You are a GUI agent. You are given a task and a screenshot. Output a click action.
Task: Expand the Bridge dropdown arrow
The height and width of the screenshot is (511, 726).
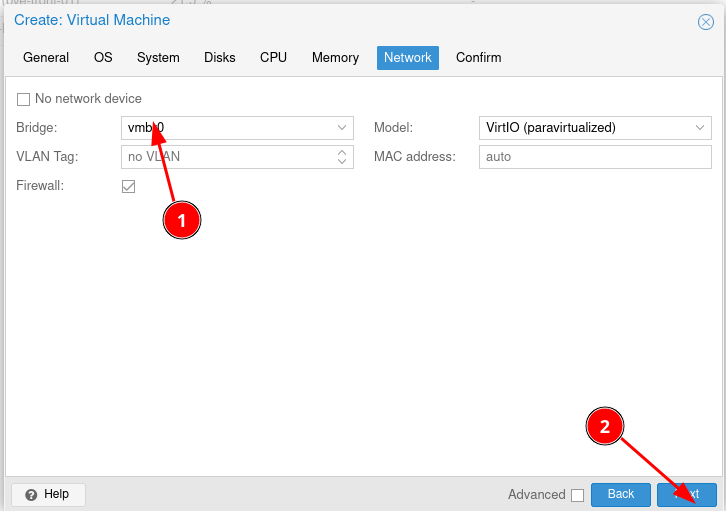341,128
